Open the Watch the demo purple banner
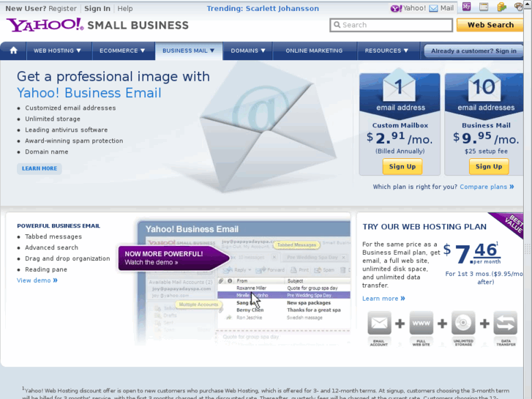Screen dimensions: 532x399 pos(173,258)
